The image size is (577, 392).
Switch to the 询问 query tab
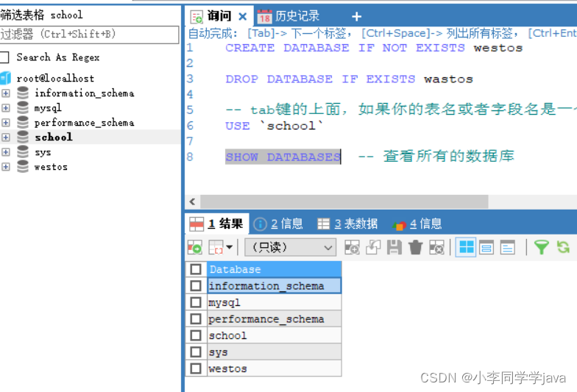click(219, 16)
